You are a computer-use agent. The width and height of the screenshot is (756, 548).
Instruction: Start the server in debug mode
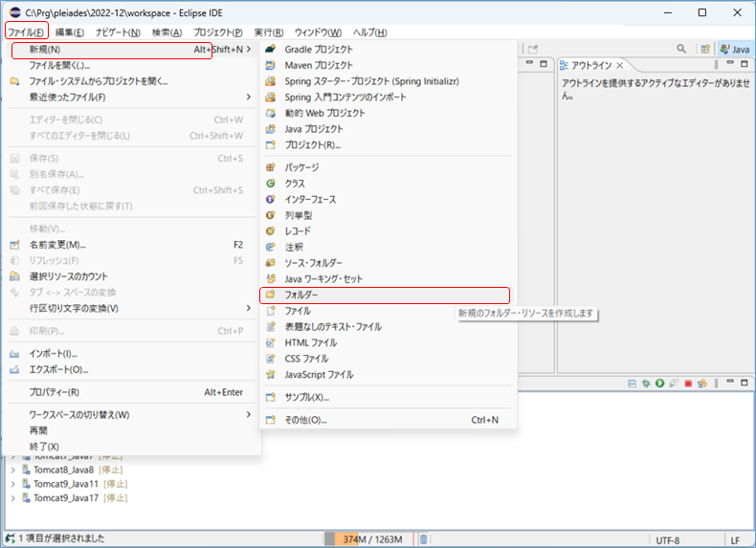[x=646, y=384]
